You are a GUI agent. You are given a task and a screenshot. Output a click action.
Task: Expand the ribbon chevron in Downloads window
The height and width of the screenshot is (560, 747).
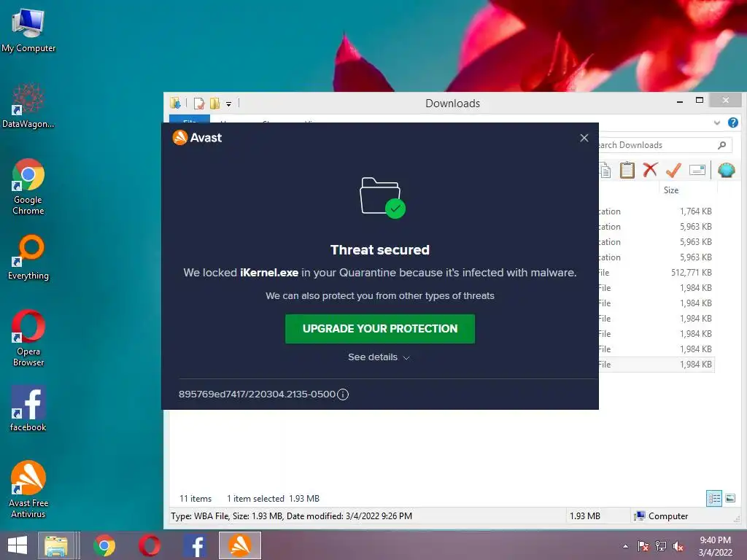[x=717, y=122]
